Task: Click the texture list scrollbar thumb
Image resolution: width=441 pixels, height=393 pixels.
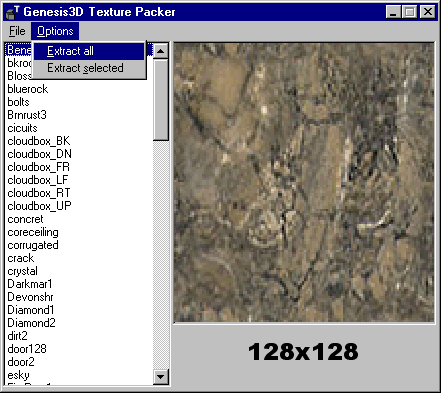Action: [161, 99]
